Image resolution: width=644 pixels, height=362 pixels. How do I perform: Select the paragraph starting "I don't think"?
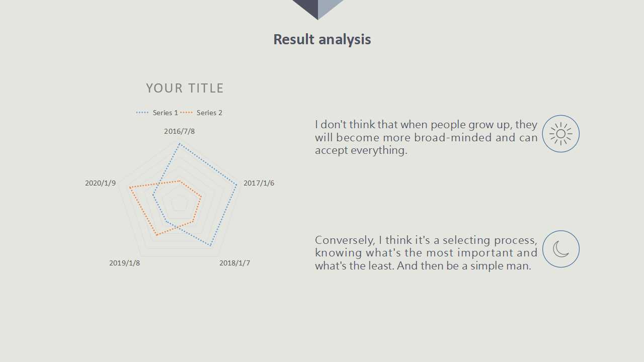click(x=426, y=137)
